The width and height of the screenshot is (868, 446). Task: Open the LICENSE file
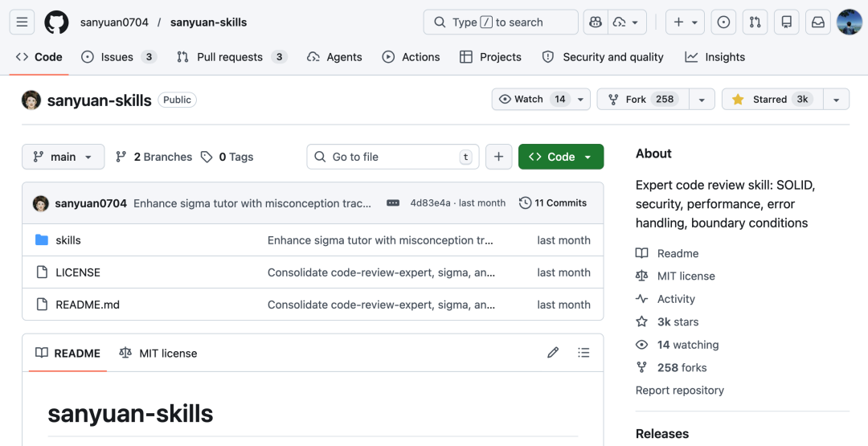[78, 272]
